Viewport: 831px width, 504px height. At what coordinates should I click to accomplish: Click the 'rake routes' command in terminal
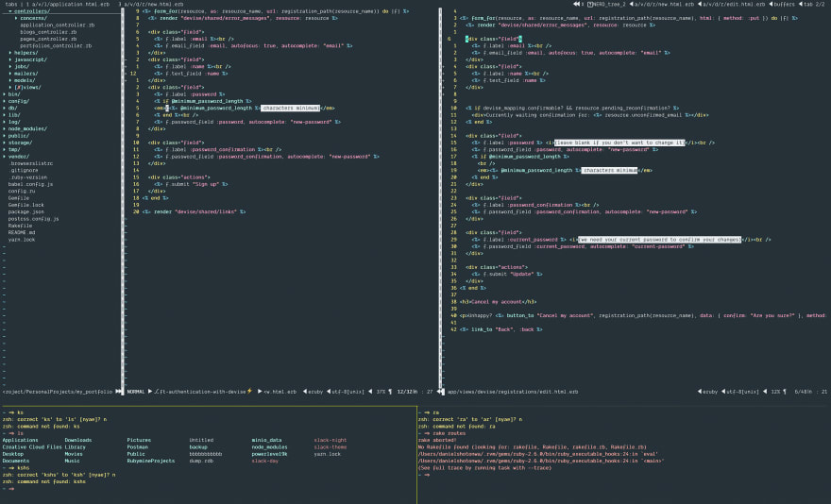449,433
